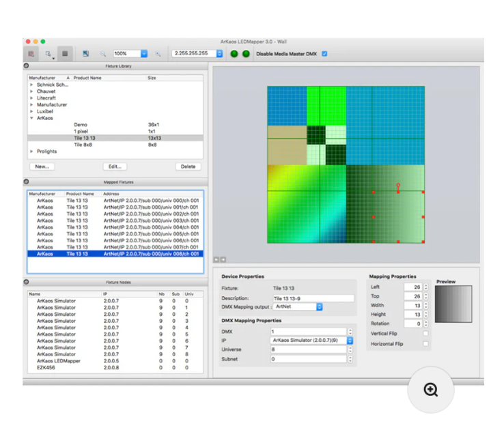Click the dark square stop toolbar icon
Screen dimensions: 504x430
(65, 53)
